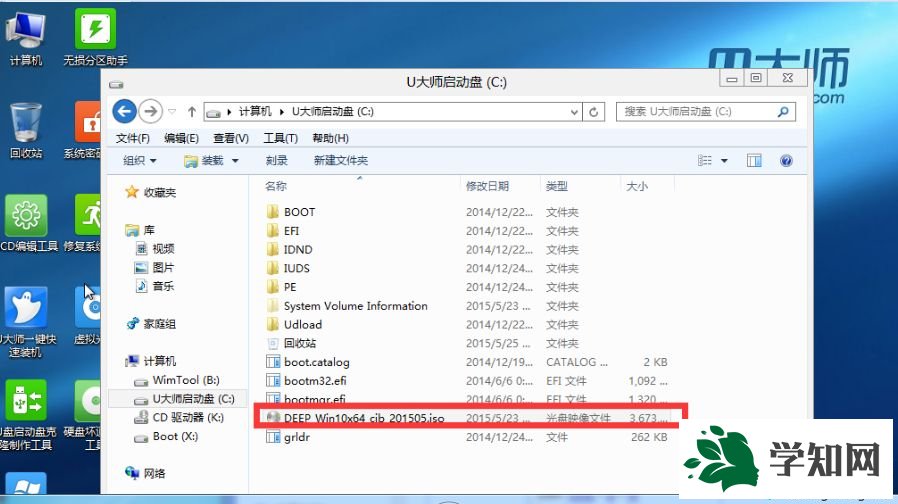Screen dimensions: 898x504
Task: Select the 回收站 folder in file list
Action: pos(292,343)
